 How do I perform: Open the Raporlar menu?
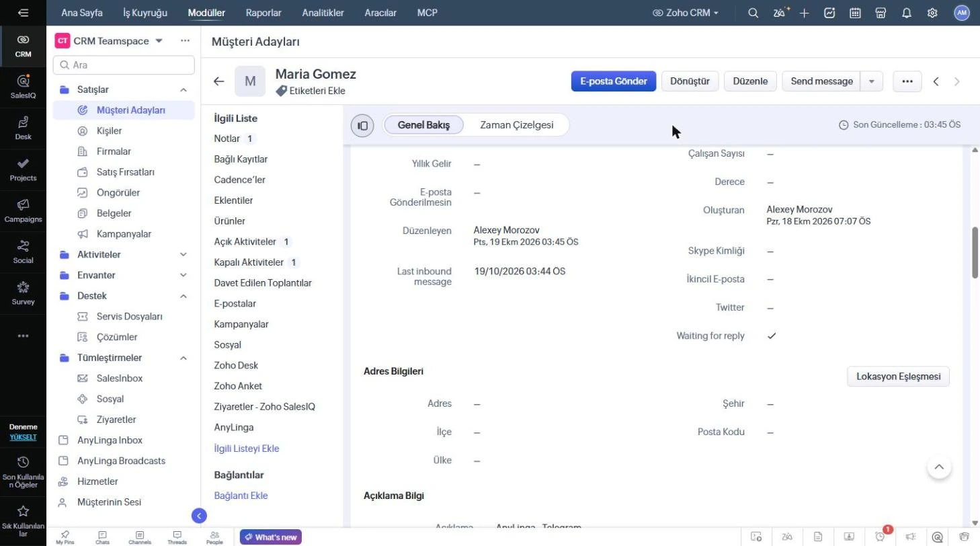263,13
